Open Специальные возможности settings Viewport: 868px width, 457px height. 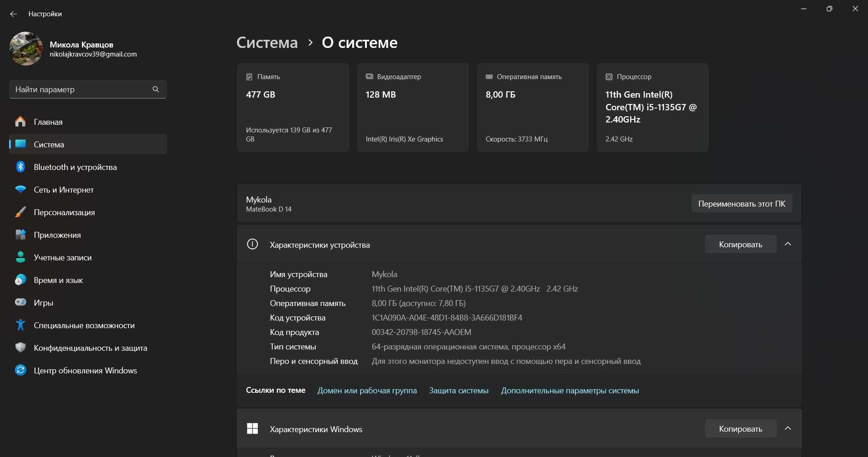coord(88,325)
